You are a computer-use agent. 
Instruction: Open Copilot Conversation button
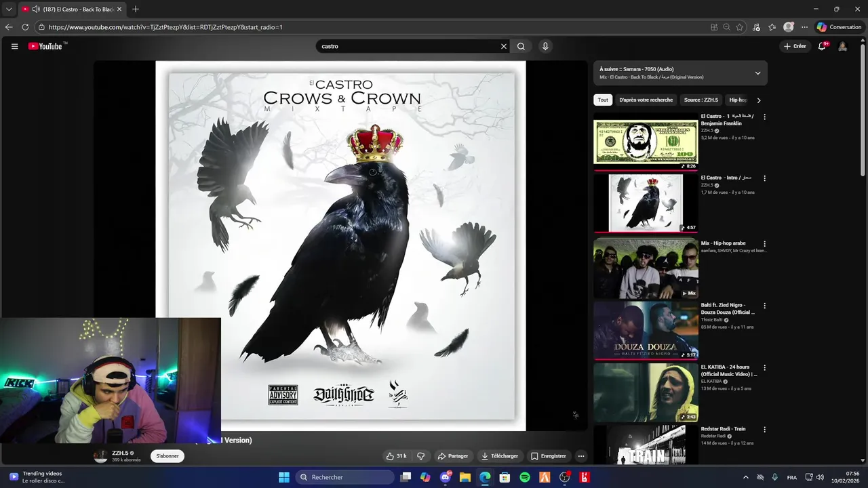(839, 27)
